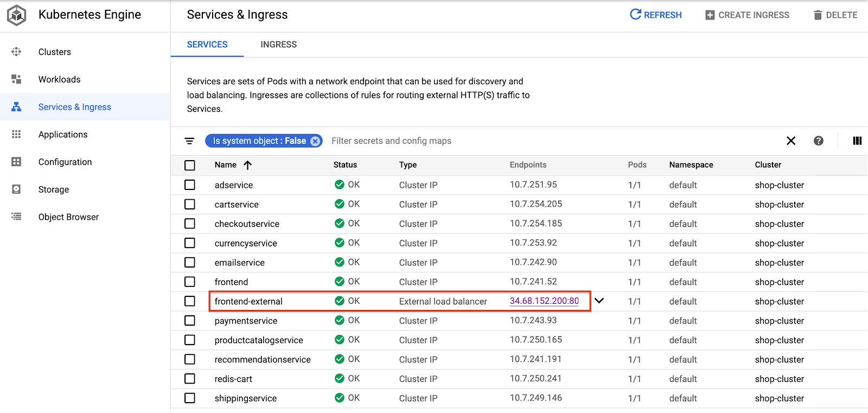The height and width of the screenshot is (413, 868).
Task: Click the CREATE INGRESS button
Action: 748,15
